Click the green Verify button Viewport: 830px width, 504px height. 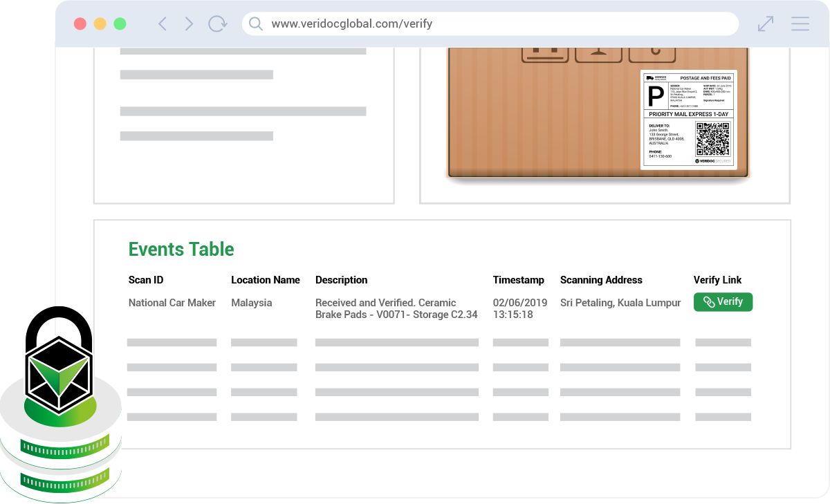point(723,302)
